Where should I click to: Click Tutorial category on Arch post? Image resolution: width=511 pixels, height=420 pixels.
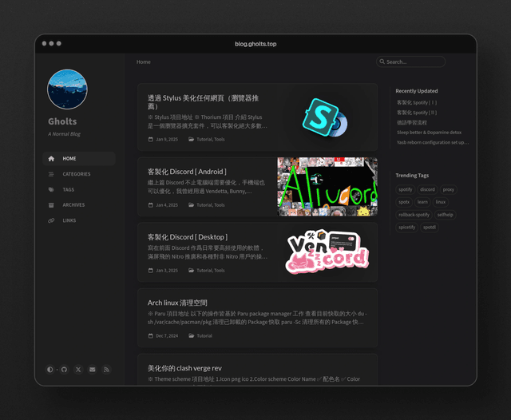[204, 336]
